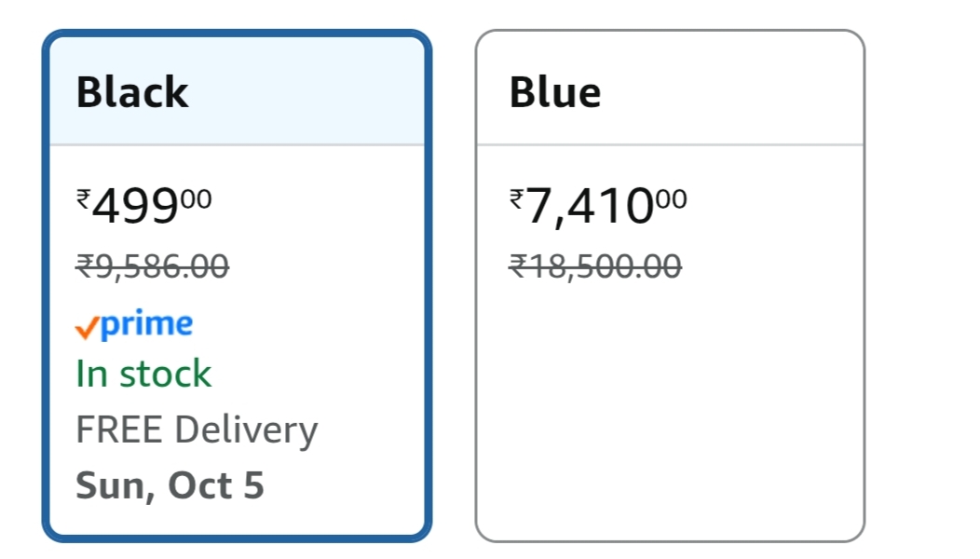Click the light-blue header of Black card

[x=307, y=92]
